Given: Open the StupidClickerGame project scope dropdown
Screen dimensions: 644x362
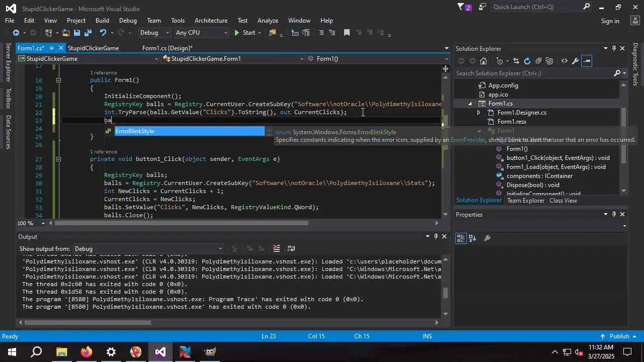Looking at the screenshot, I should point(88,59).
